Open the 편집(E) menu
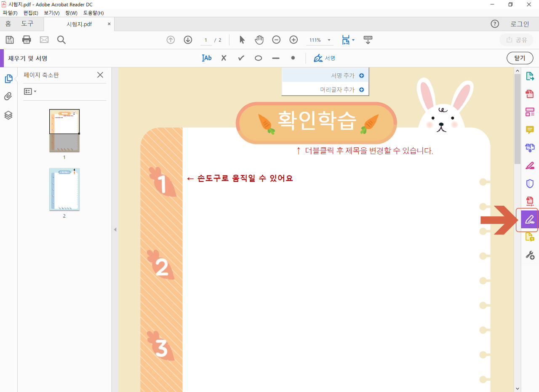This screenshot has width=539, height=392. [31, 13]
